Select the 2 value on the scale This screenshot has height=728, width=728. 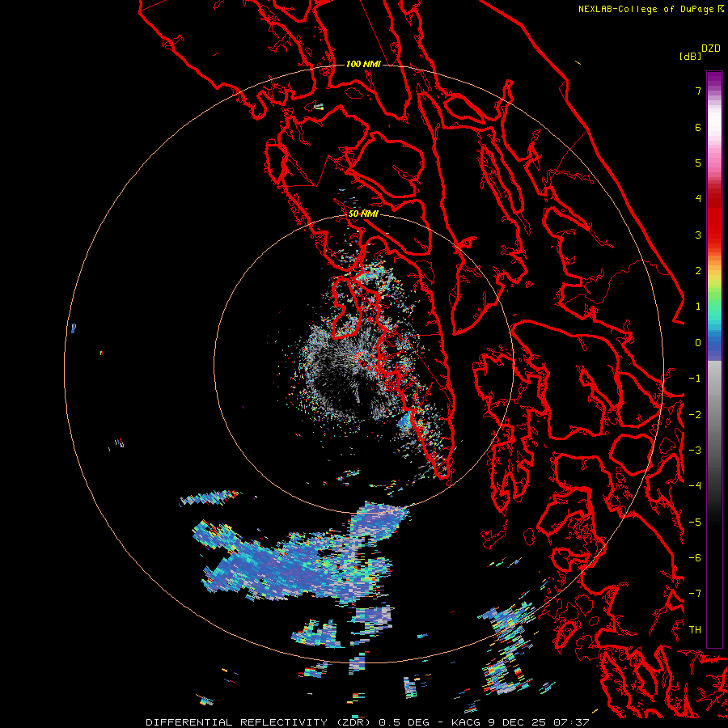point(698,271)
